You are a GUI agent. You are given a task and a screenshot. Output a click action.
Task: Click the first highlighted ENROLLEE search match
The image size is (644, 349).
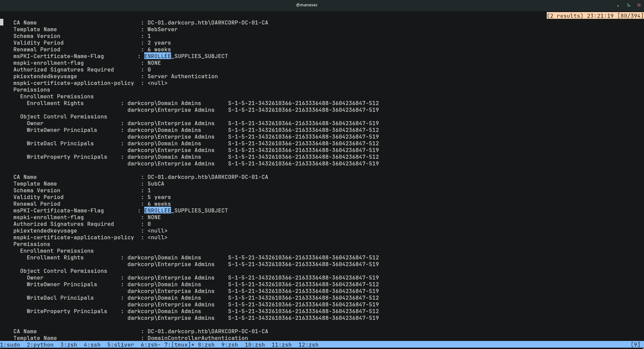tap(158, 56)
